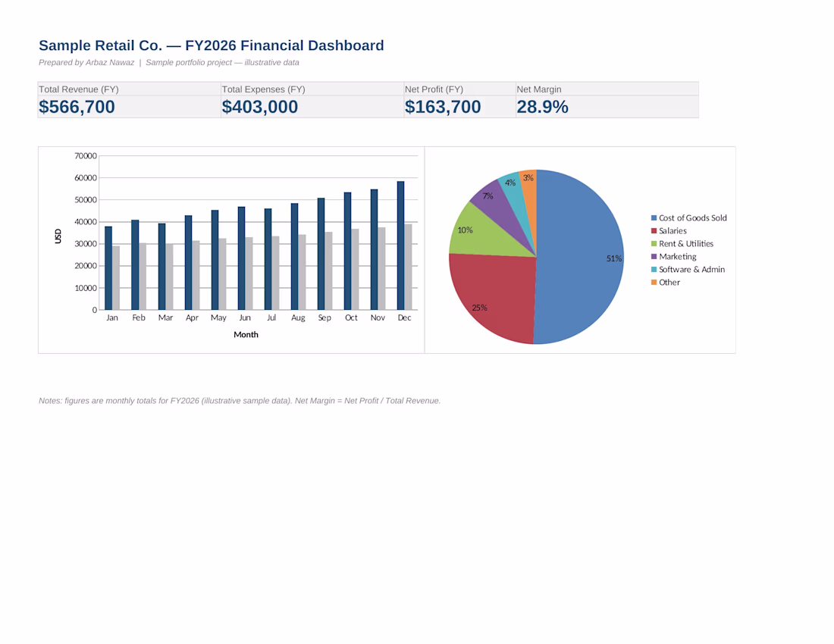Click the gray January bar
Viewport: 834px width, 644px height.
pos(116,278)
